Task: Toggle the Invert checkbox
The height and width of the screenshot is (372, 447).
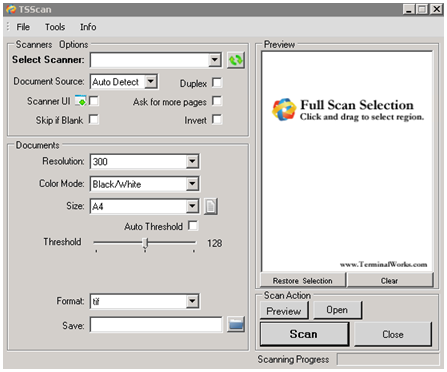Action: click(x=217, y=119)
